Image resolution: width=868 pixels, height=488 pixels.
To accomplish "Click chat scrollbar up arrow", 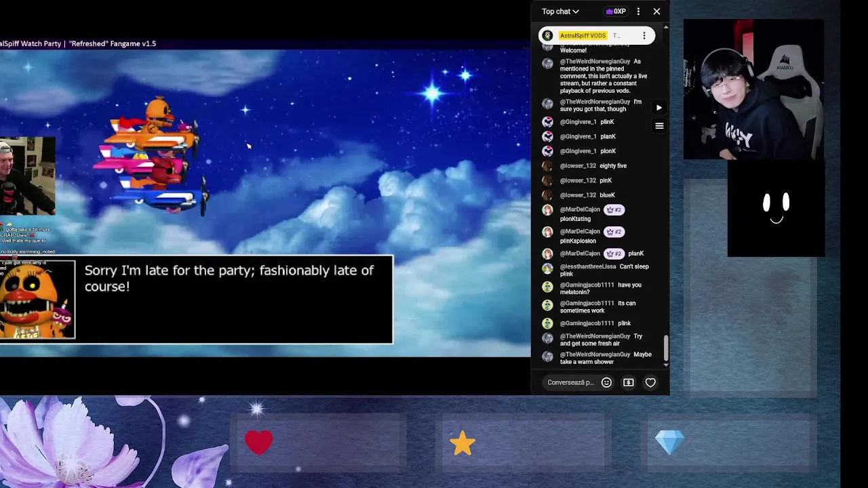I will [666, 27].
